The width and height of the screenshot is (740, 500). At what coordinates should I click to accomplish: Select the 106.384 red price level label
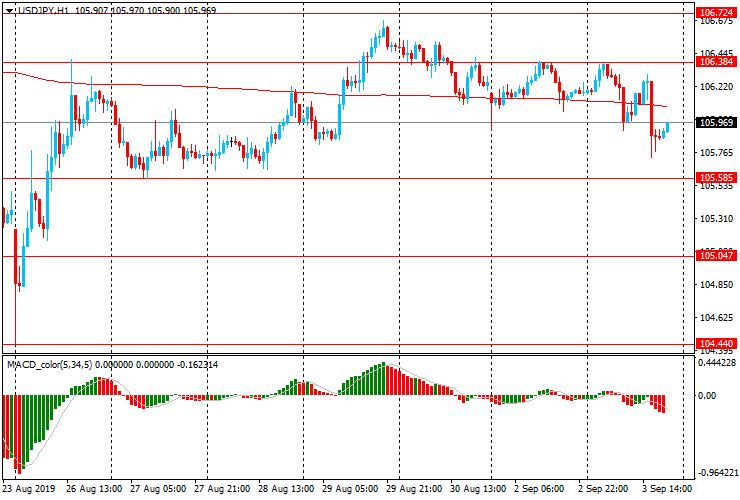(x=716, y=62)
